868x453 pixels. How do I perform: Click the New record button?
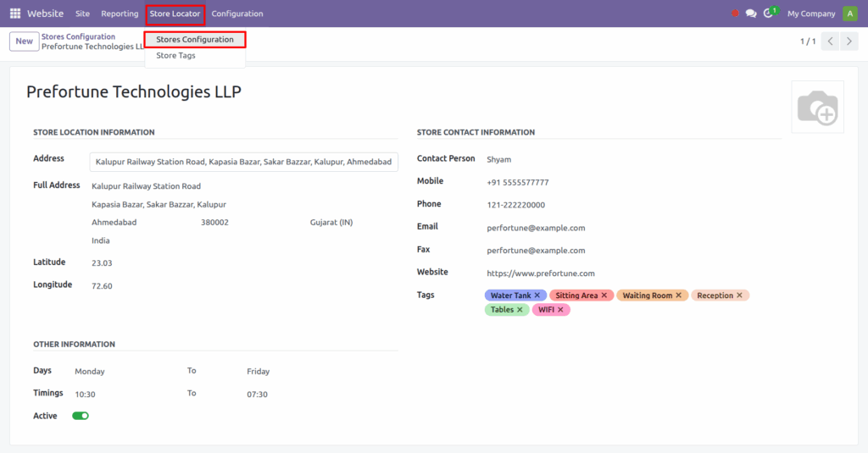click(x=25, y=41)
